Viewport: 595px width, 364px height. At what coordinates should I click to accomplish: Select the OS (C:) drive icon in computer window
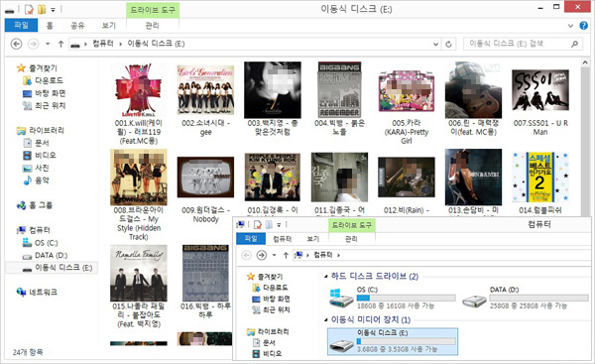[341, 298]
